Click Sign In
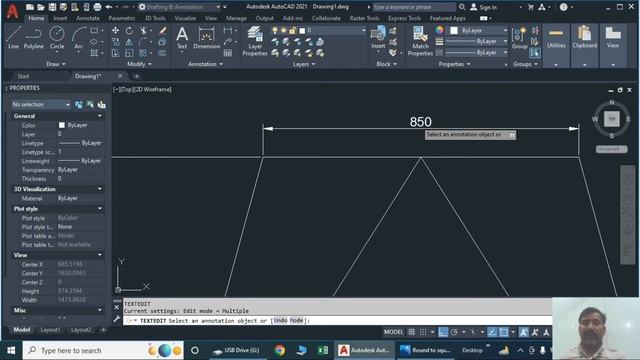Viewport: 640px width, 360px height. 484,7
